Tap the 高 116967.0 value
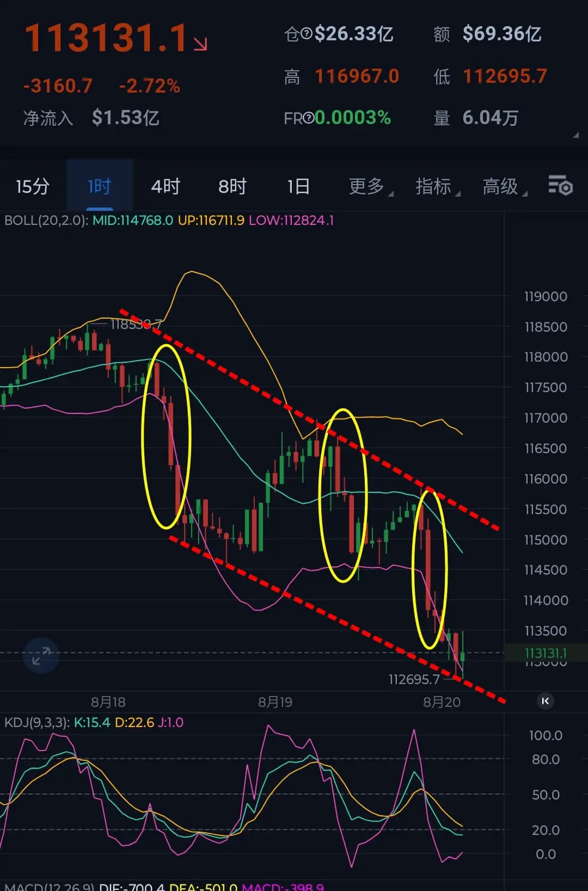This screenshot has width=588, height=891. click(x=357, y=76)
